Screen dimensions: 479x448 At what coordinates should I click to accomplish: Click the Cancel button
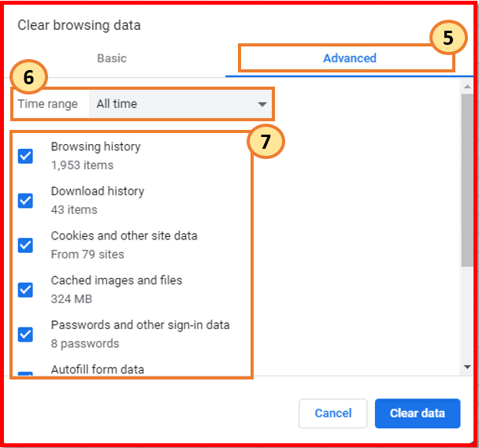[x=333, y=413]
